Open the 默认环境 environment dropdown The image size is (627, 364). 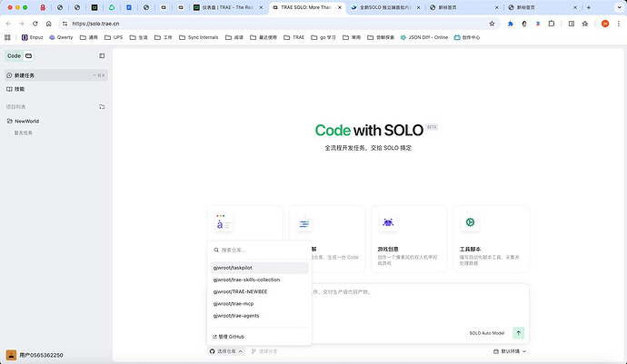click(x=509, y=350)
